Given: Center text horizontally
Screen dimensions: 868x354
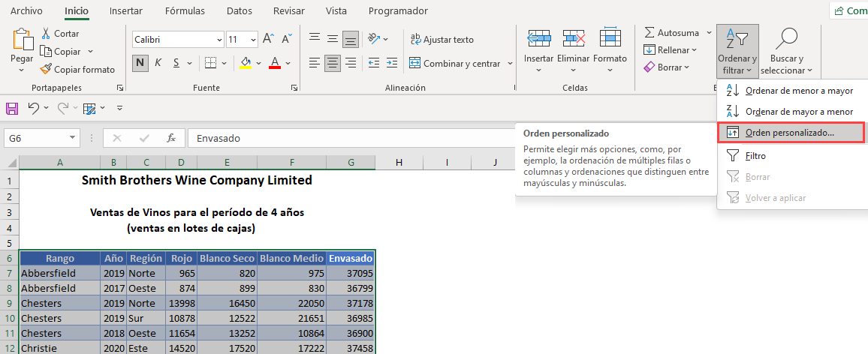Looking at the screenshot, I should (x=332, y=62).
